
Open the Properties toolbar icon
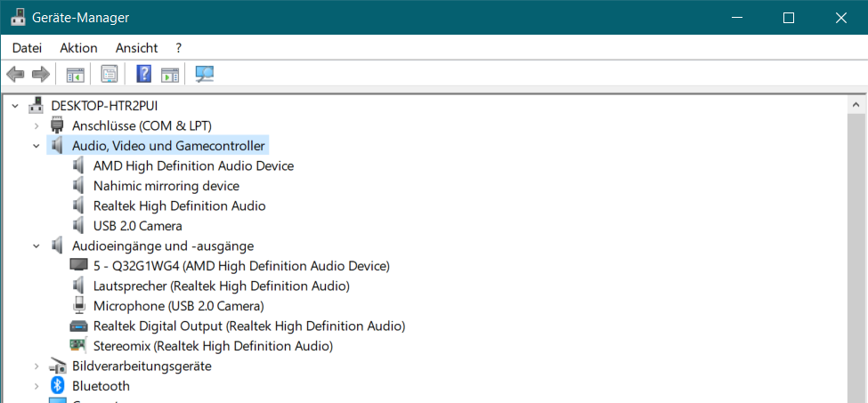(x=109, y=74)
